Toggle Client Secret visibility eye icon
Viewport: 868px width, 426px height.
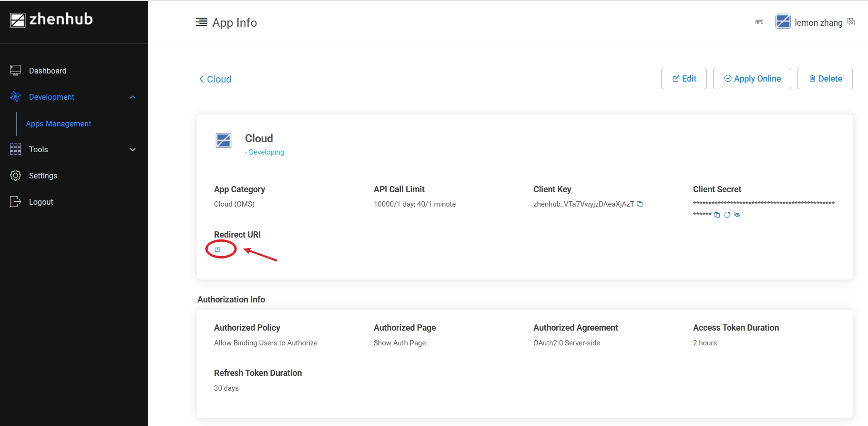tap(737, 215)
